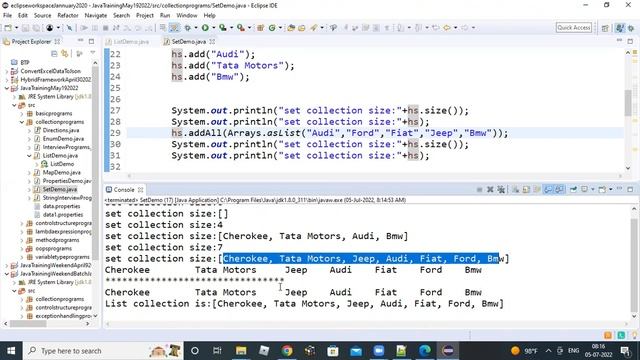The width and height of the screenshot is (640, 360).
Task: Open the Debug button dropdown arrow
Action: (196, 28)
